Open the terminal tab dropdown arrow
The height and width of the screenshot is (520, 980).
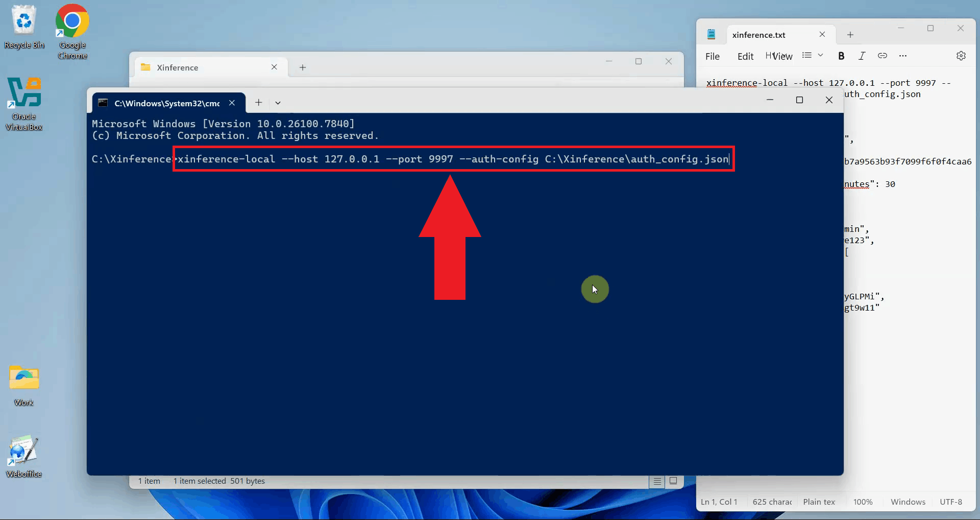tap(278, 103)
